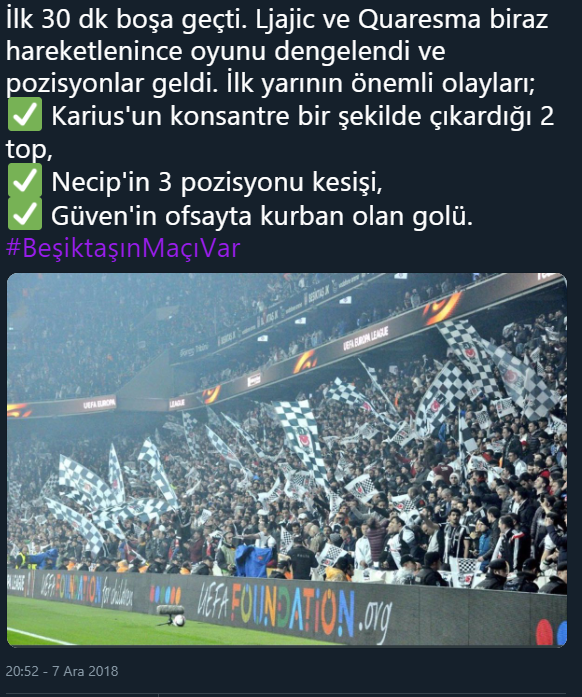The height and width of the screenshot is (697, 582).
Task: Click the tweet line starting İlk 30 dk
Action: (277, 20)
